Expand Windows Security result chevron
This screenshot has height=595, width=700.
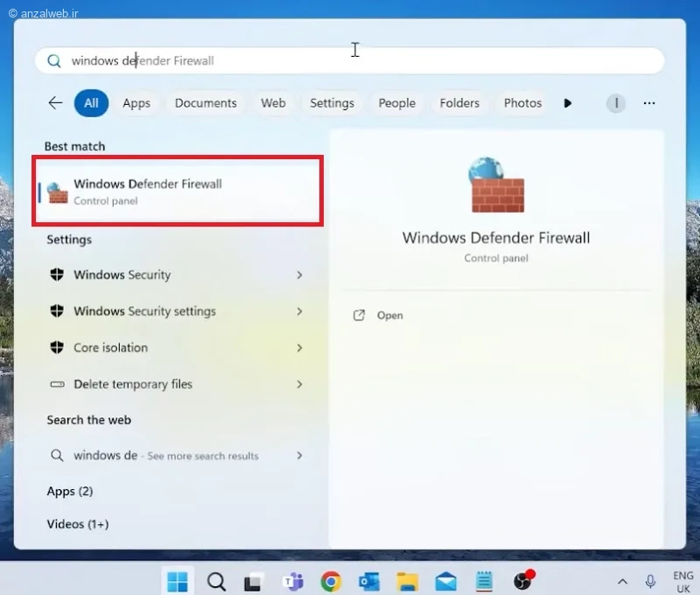coord(299,275)
